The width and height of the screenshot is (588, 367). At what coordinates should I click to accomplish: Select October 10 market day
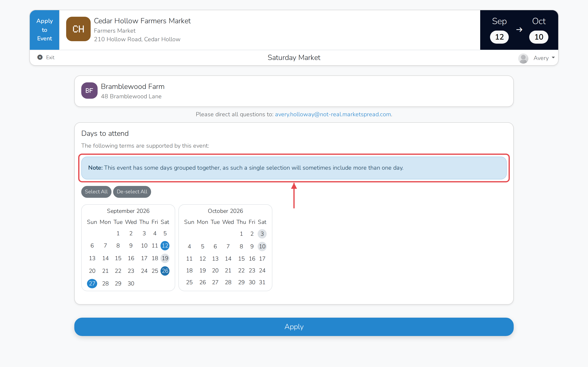tap(262, 246)
